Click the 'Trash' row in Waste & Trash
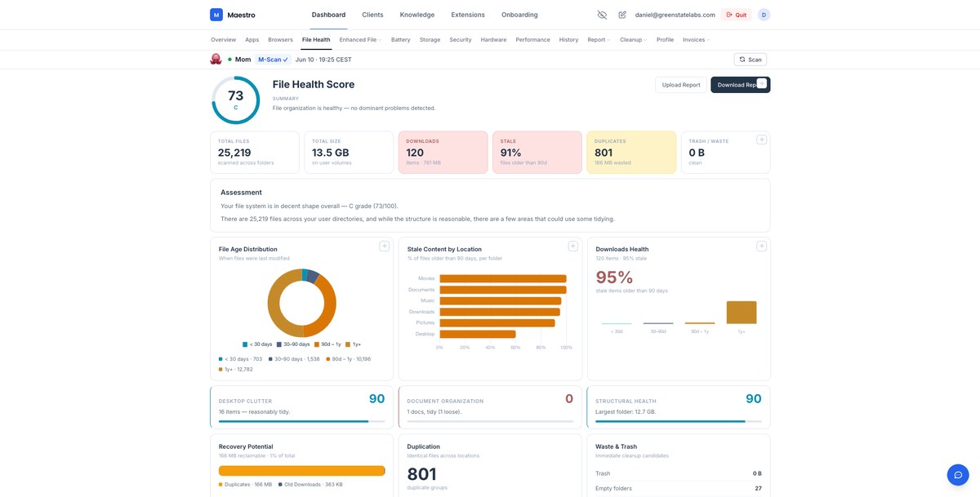 (x=678, y=473)
